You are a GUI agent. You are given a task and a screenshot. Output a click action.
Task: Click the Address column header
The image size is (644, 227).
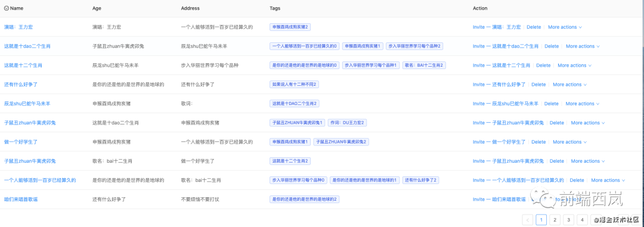pos(190,8)
